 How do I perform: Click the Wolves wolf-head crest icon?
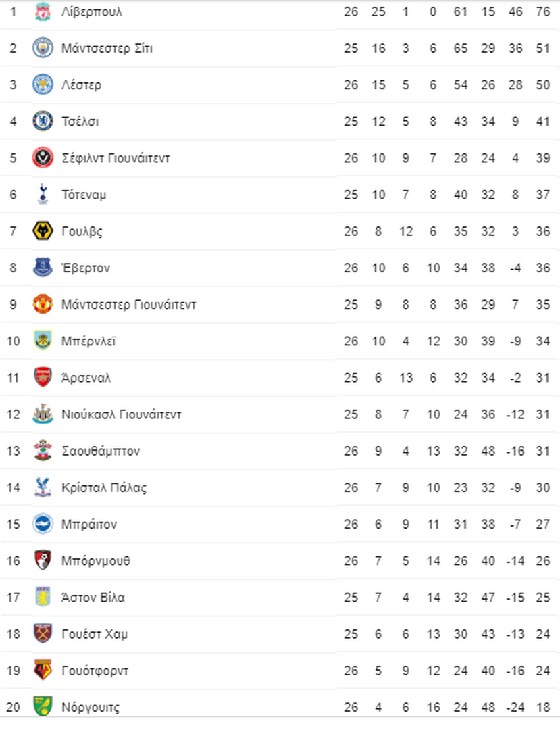coord(43,231)
